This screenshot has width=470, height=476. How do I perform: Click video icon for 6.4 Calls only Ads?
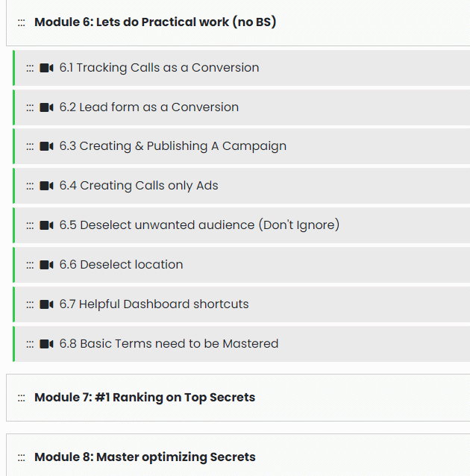[x=46, y=186]
